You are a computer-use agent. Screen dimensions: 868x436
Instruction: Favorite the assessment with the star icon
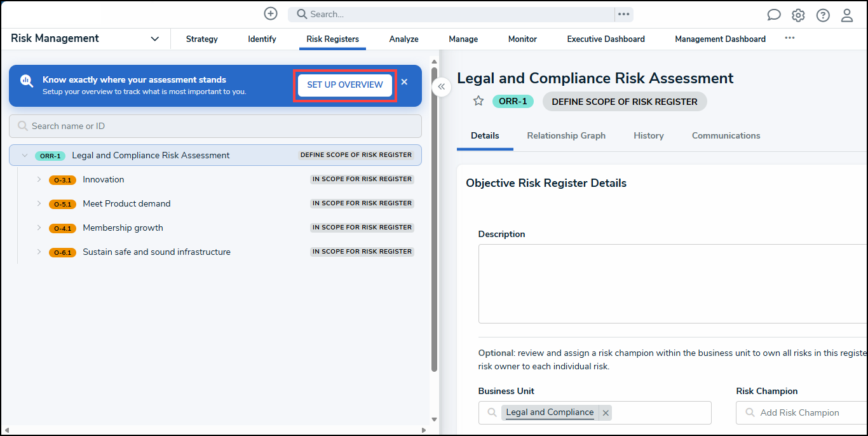[x=478, y=101]
